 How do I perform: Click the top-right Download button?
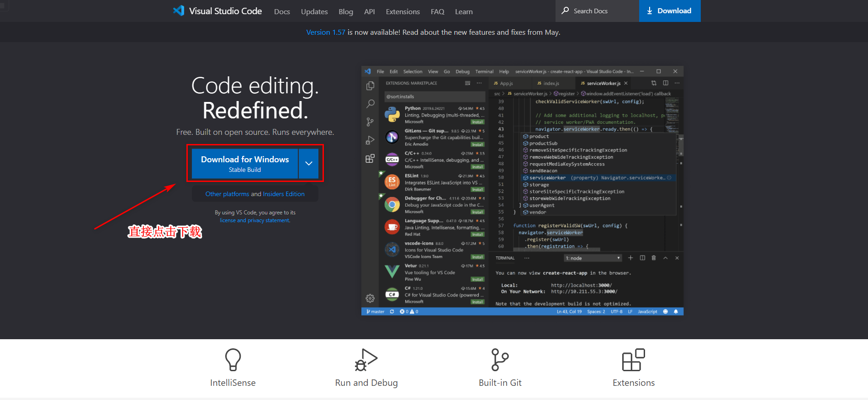pyautogui.click(x=670, y=11)
